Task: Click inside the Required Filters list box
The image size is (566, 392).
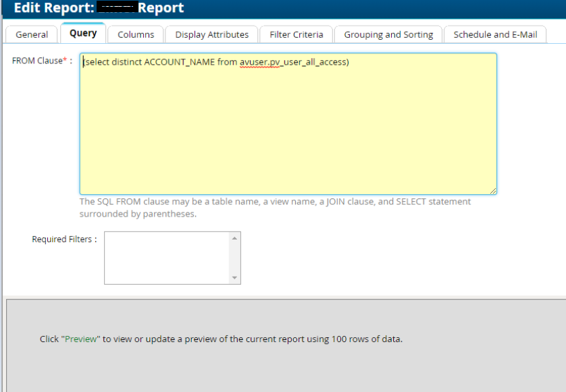Action: point(165,258)
